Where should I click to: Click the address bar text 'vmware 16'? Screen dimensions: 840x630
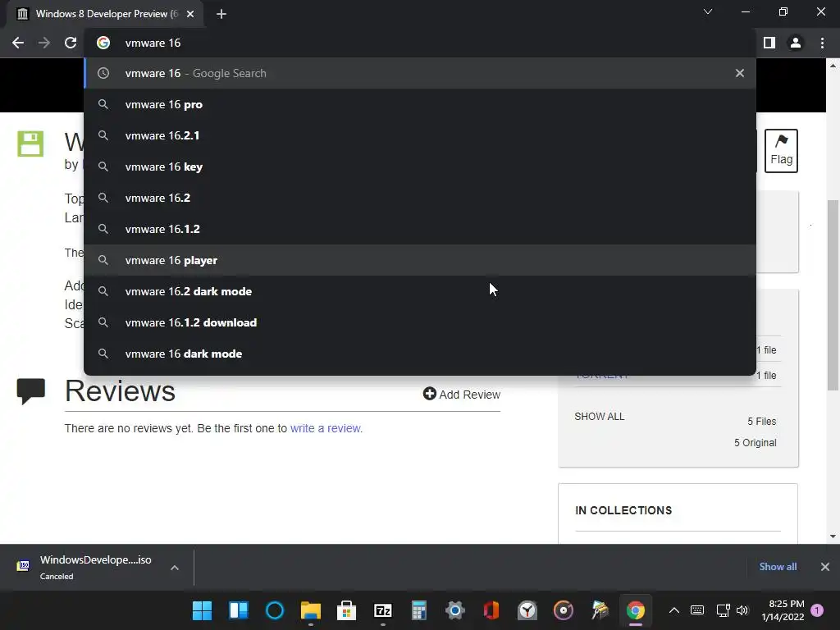(153, 43)
